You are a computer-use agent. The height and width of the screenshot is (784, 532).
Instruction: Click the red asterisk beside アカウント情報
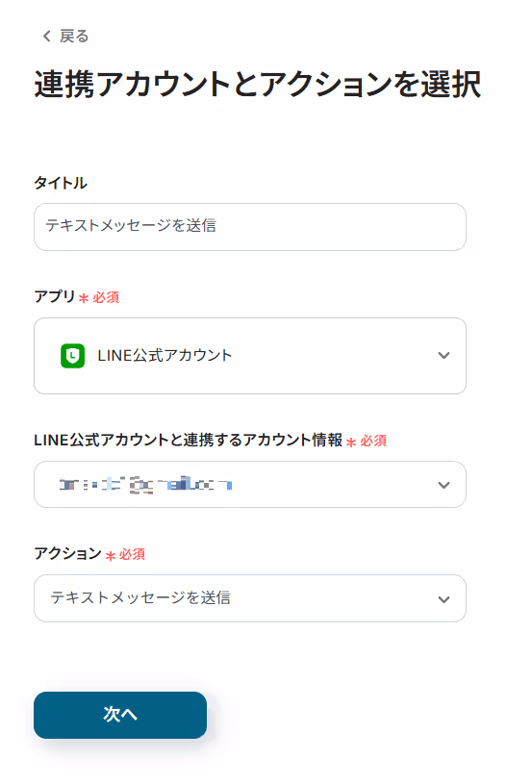click(351, 442)
